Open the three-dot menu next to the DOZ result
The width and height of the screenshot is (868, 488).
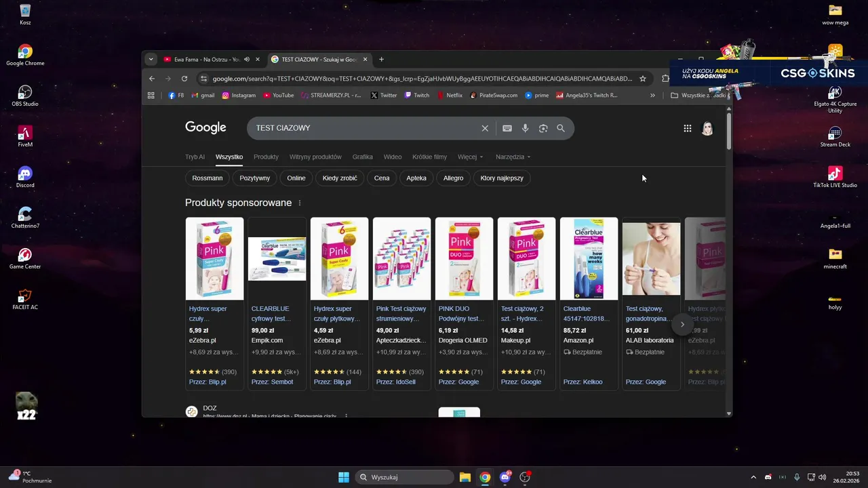point(347,415)
